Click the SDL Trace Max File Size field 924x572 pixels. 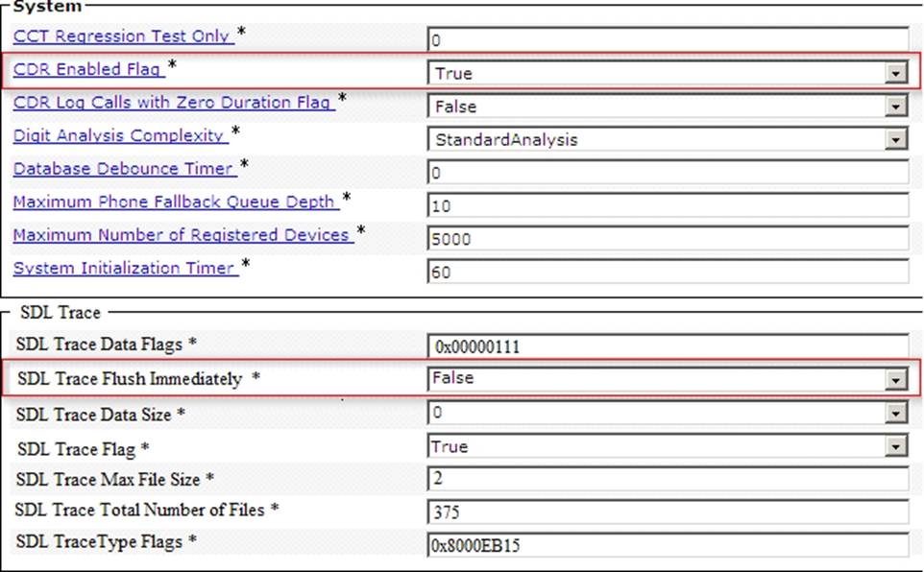click(667, 479)
